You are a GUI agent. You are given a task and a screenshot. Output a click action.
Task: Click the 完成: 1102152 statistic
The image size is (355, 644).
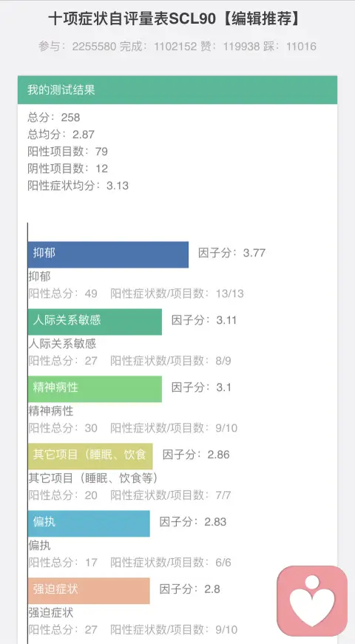158,47
